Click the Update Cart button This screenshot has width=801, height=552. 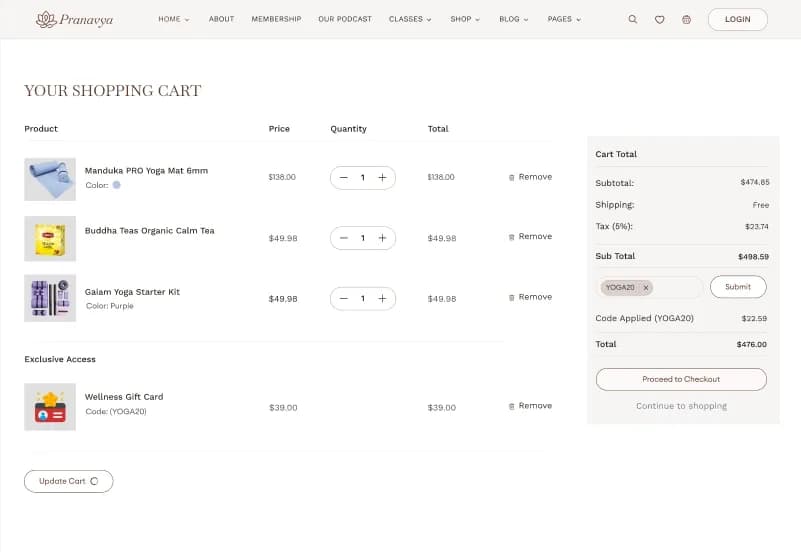coord(68,481)
